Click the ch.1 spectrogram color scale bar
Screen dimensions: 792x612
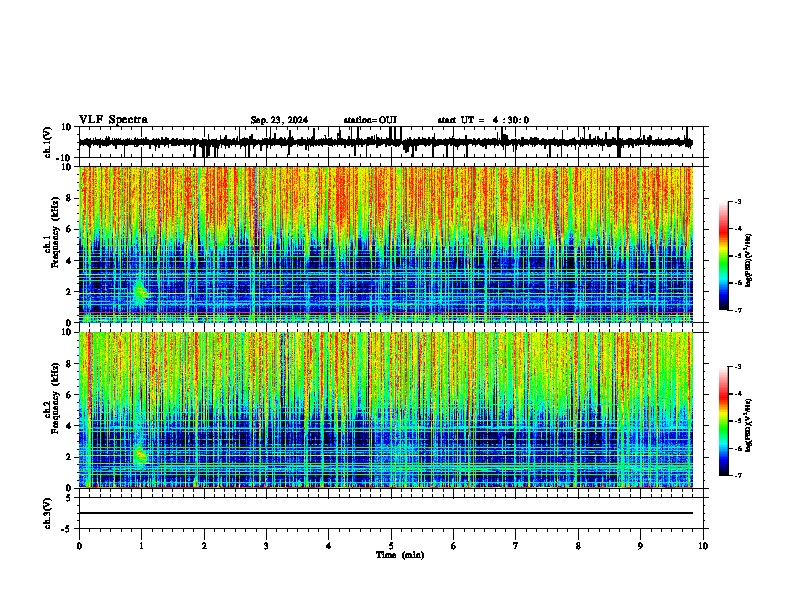pyautogui.click(x=724, y=256)
